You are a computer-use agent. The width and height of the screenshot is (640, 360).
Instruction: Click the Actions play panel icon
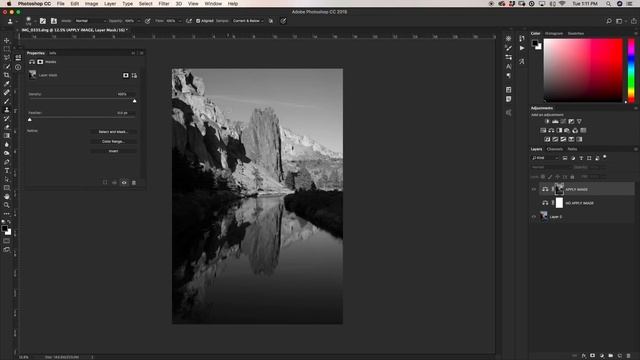click(522, 48)
